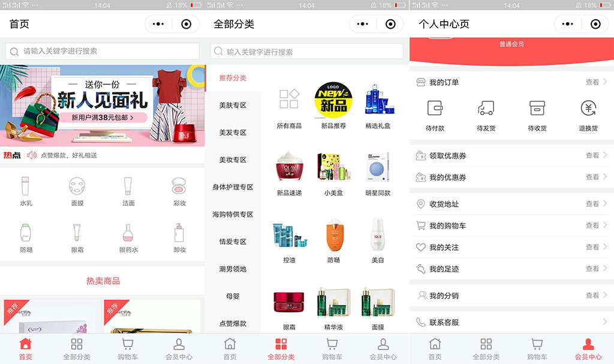Open 待收货 box icon in orders
The height and width of the screenshot is (364, 614).
tap(537, 109)
